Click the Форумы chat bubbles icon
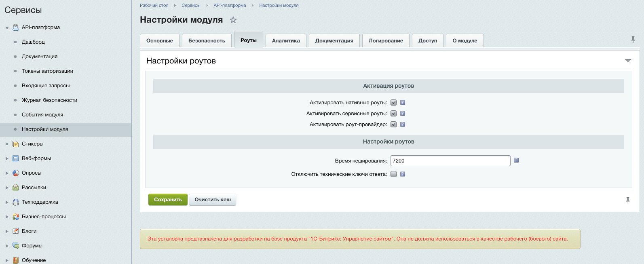 (x=16, y=246)
